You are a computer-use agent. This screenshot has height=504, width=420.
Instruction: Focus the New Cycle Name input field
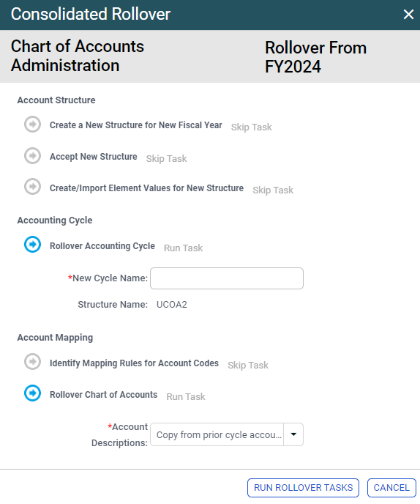click(227, 278)
